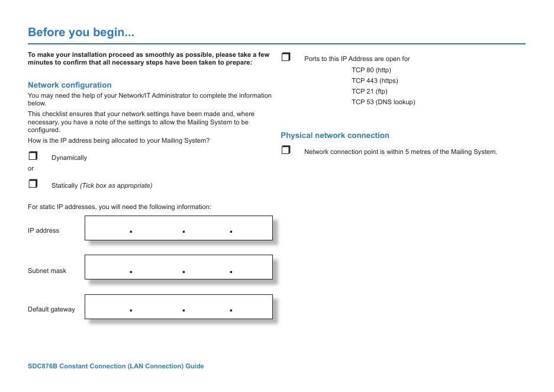The width and height of the screenshot is (554, 392).
Task: Select the 'TCP 443 (https)' port line
Action: (x=375, y=81)
